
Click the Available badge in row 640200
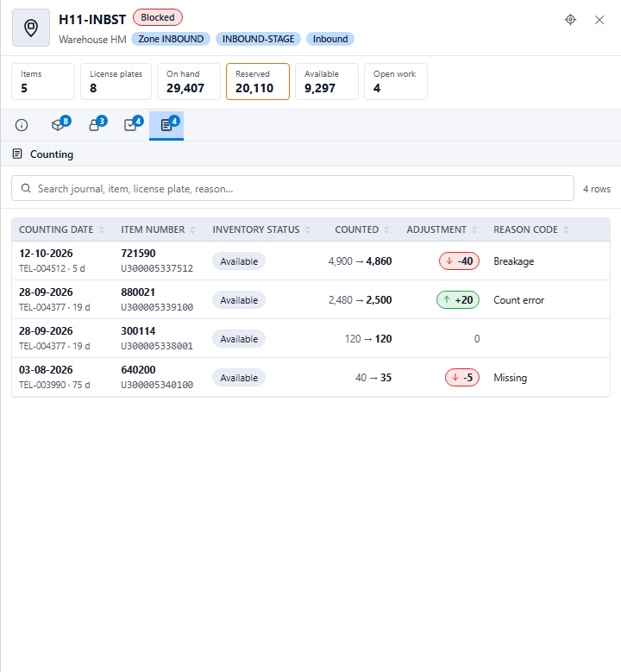[x=239, y=378]
